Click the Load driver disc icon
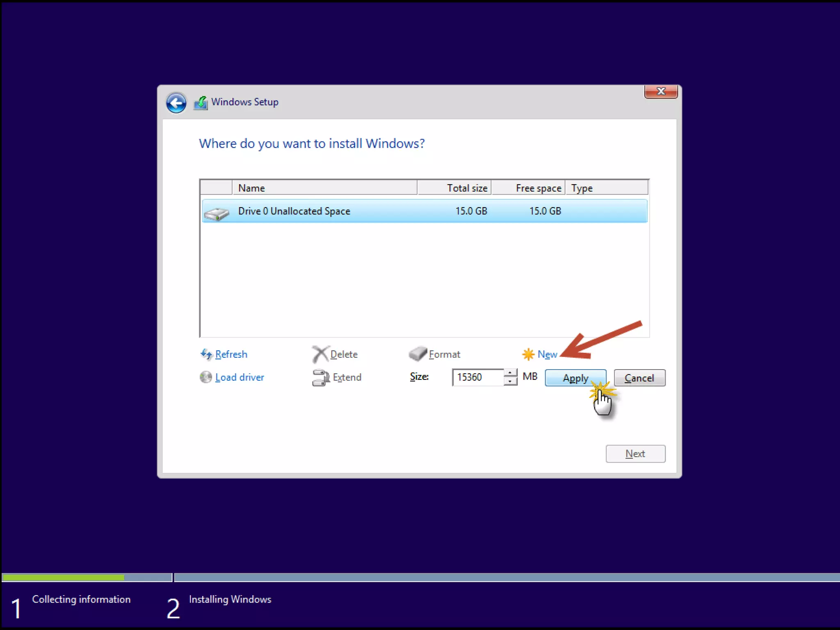 (x=205, y=377)
